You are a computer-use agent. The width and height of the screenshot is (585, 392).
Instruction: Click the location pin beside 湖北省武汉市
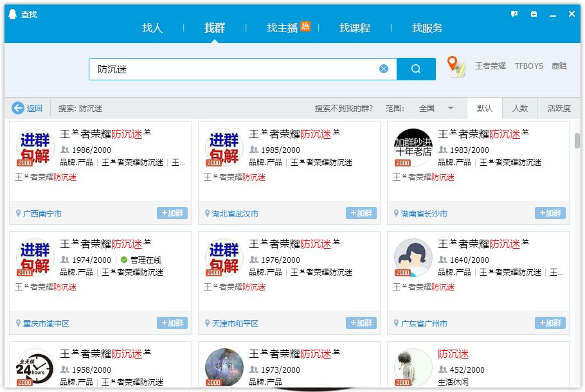pos(207,213)
